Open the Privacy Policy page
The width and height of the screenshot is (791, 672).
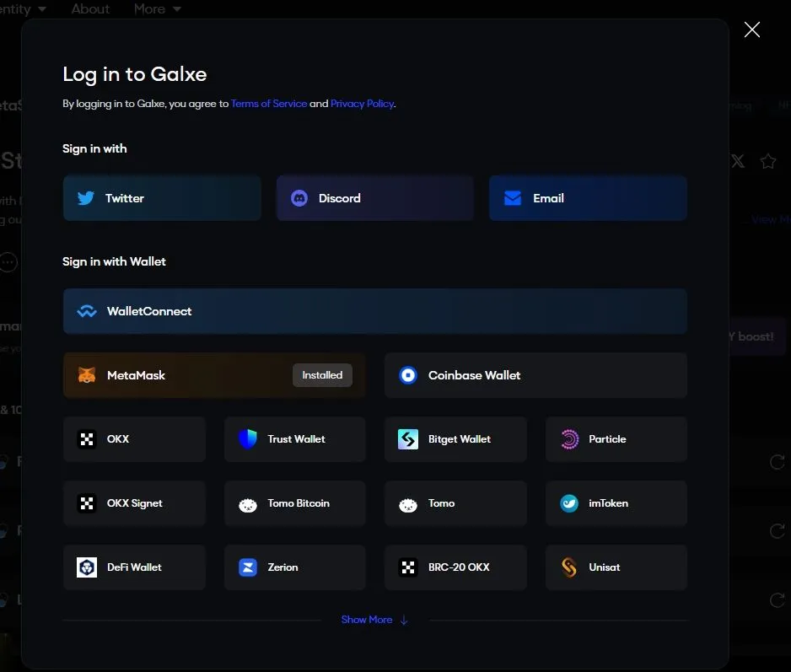(362, 103)
